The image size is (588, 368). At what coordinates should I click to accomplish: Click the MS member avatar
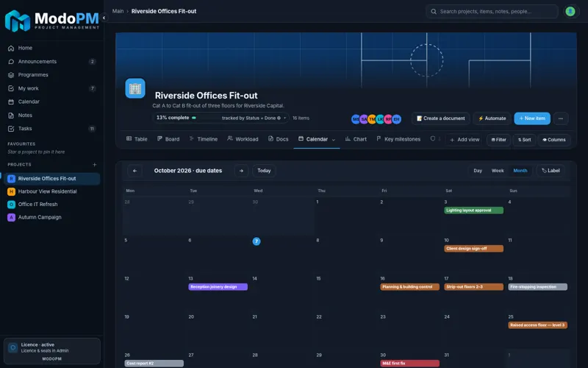(x=356, y=119)
